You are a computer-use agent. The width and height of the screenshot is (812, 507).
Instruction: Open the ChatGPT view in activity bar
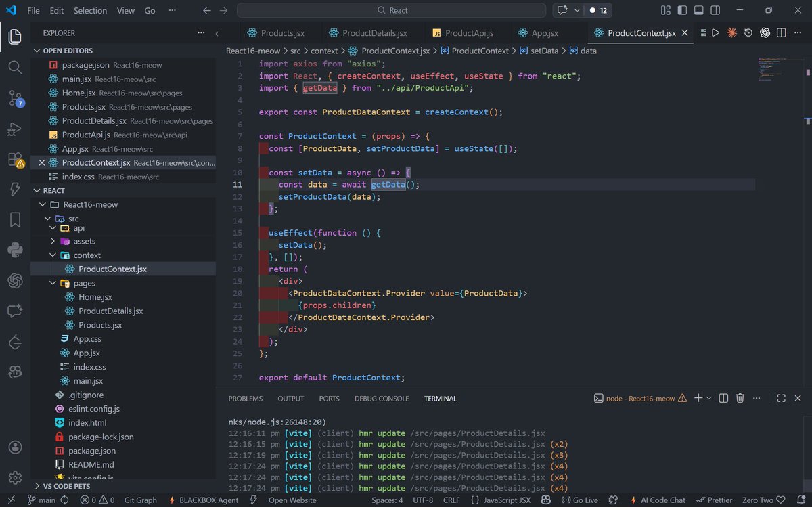[x=15, y=280]
